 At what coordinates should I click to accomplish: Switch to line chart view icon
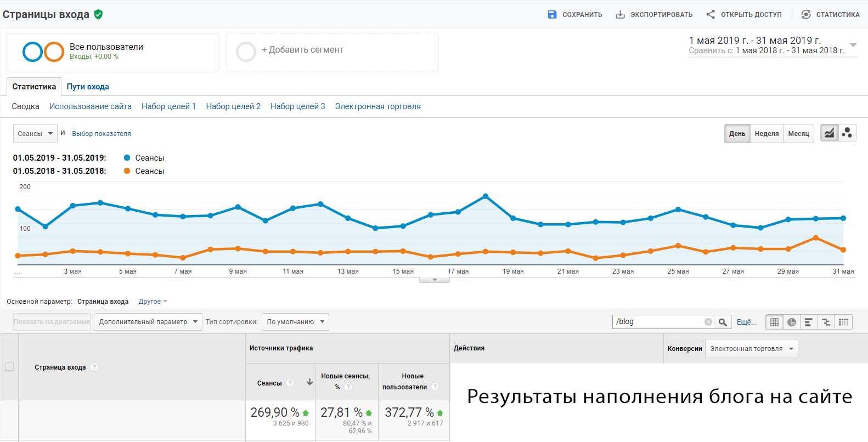pyautogui.click(x=829, y=133)
